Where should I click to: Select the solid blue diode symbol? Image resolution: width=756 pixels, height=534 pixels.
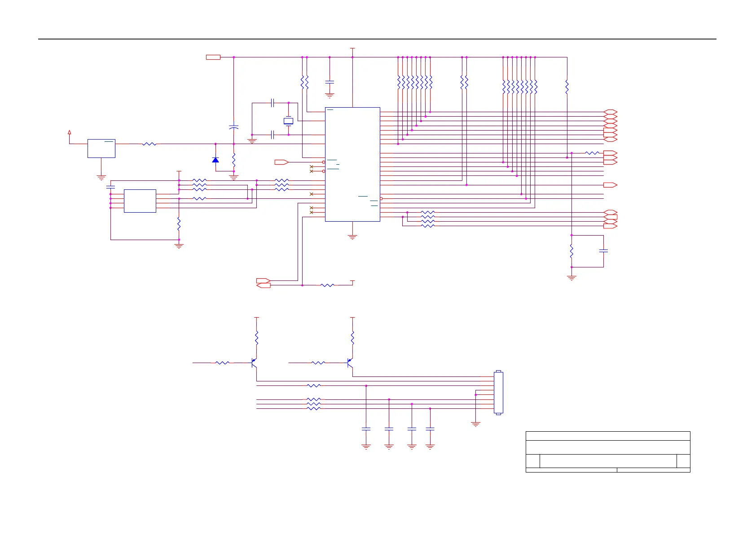pos(215,159)
